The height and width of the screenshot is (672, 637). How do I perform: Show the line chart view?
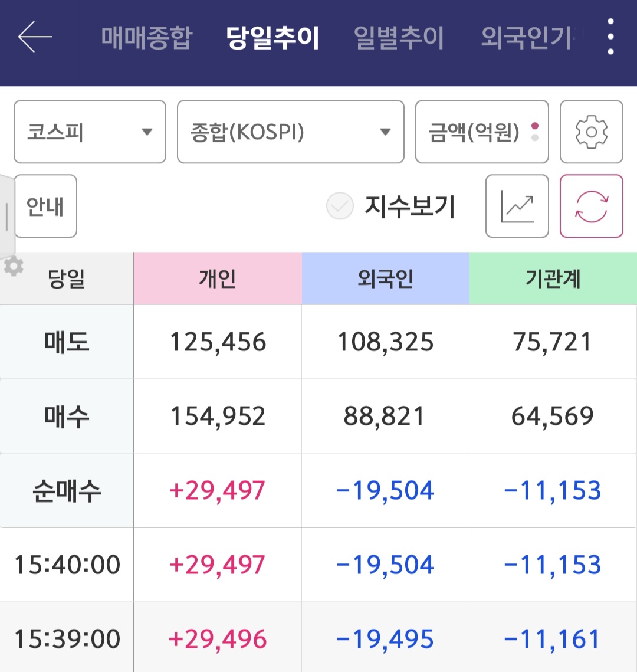click(x=517, y=206)
